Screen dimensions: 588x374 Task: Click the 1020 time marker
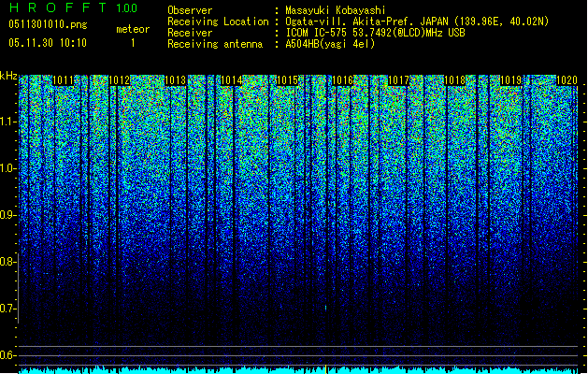[566, 80]
